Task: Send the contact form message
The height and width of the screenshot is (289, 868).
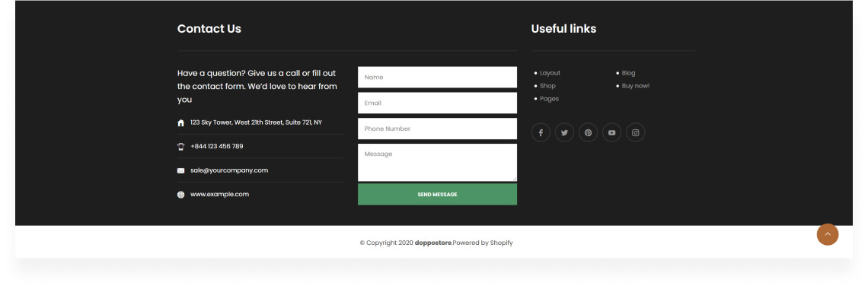Action: 437,195
